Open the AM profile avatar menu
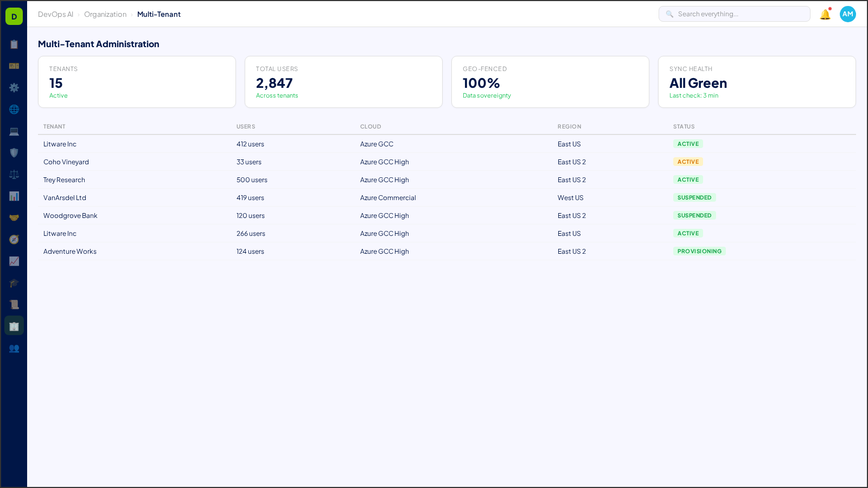868x488 pixels. click(x=847, y=14)
